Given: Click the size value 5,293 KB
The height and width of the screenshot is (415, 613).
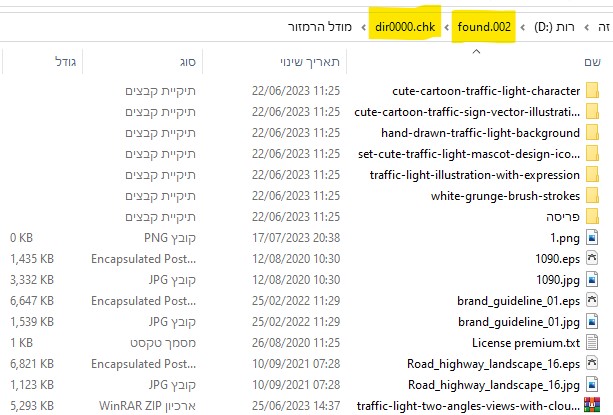Looking at the screenshot, I should (32, 406).
